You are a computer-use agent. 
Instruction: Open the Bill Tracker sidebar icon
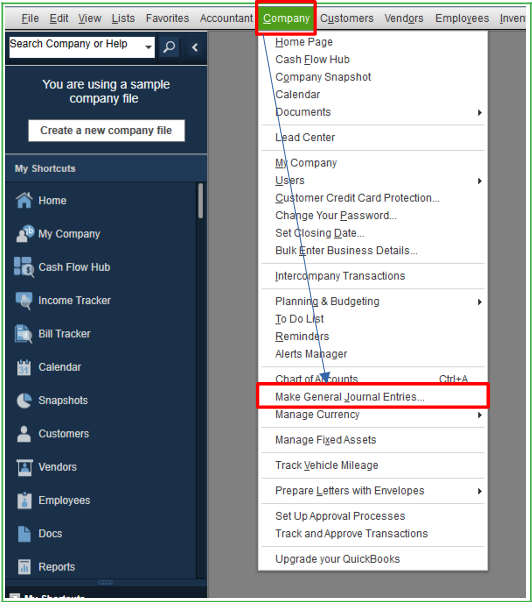(x=23, y=334)
